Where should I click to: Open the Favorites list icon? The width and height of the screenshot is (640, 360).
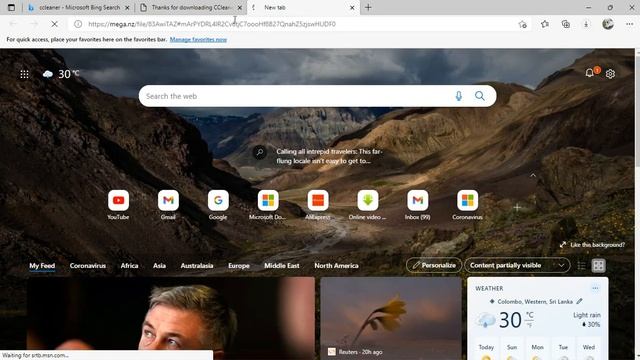[545, 24]
